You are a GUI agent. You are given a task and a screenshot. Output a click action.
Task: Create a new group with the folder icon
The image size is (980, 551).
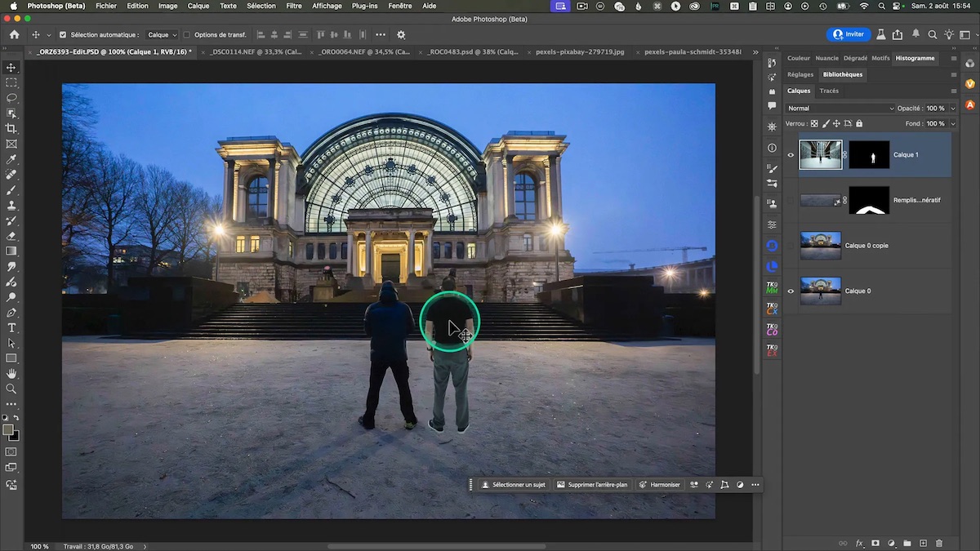pos(907,543)
